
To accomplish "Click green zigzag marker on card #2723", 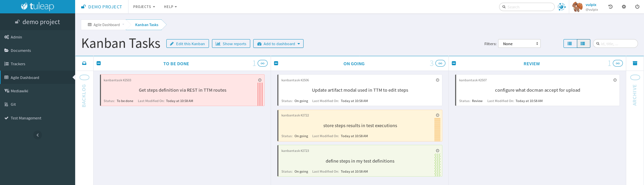I will click(437, 165).
